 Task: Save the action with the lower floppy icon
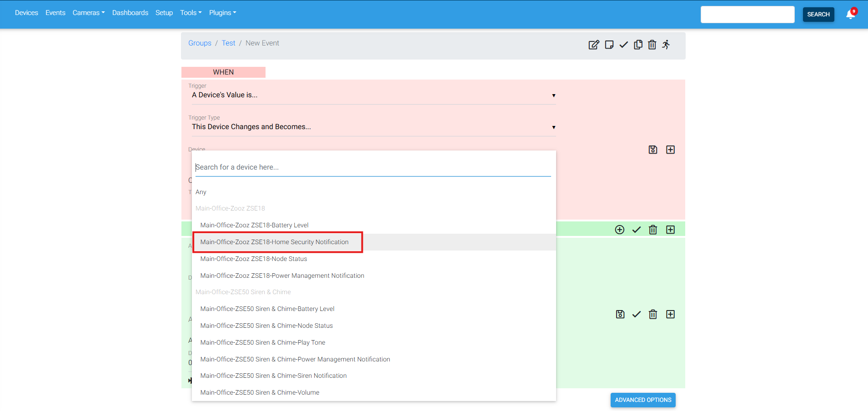[620, 314]
